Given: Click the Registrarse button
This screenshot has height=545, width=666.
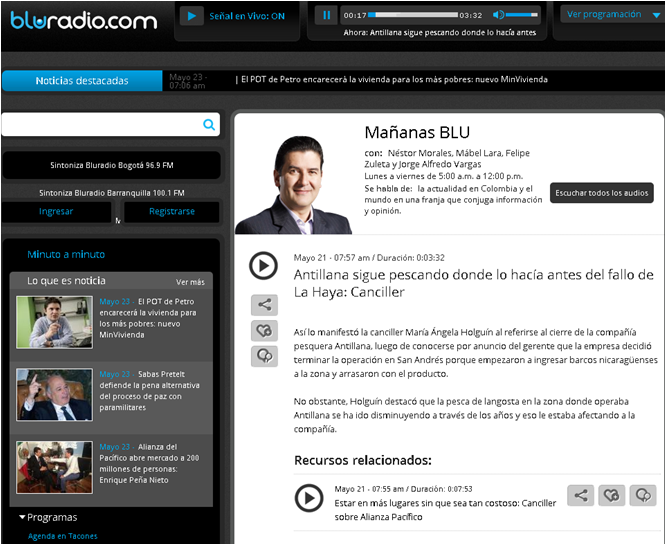Looking at the screenshot, I should point(172,212).
